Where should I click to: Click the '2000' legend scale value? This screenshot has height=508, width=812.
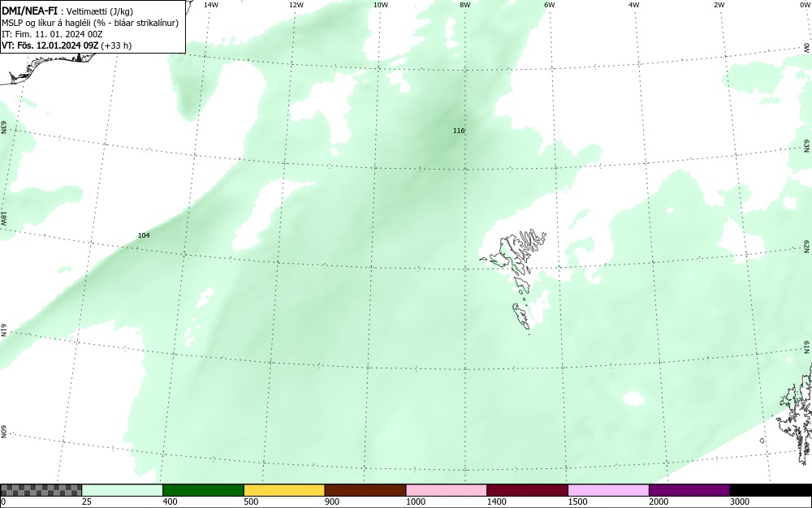coord(659,502)
